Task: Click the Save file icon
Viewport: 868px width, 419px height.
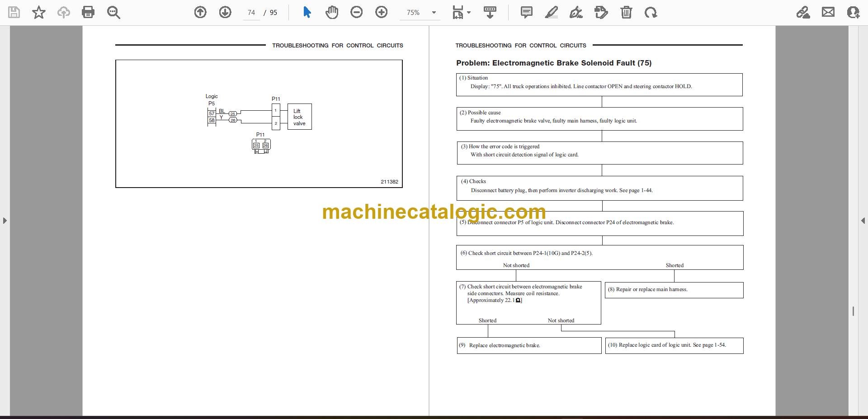Action: pos(14,12)
